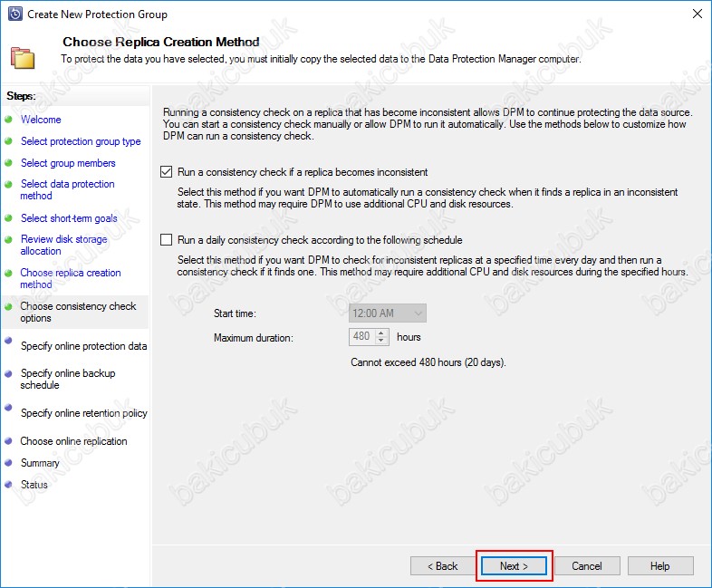Viewport: 712px width, 588px height.
Task: Open Choose replica creation method step
Action: pos(71,278)
